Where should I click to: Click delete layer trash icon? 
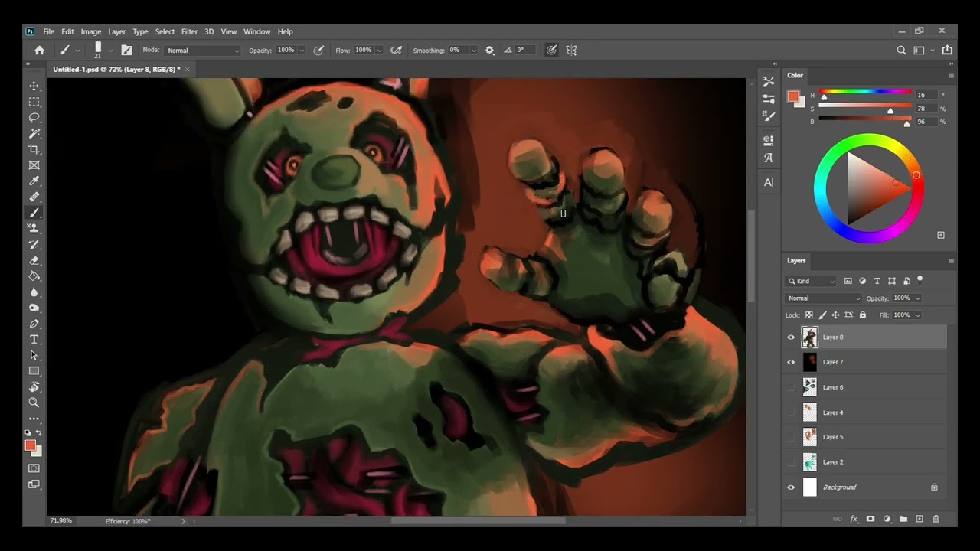point(936,519)
